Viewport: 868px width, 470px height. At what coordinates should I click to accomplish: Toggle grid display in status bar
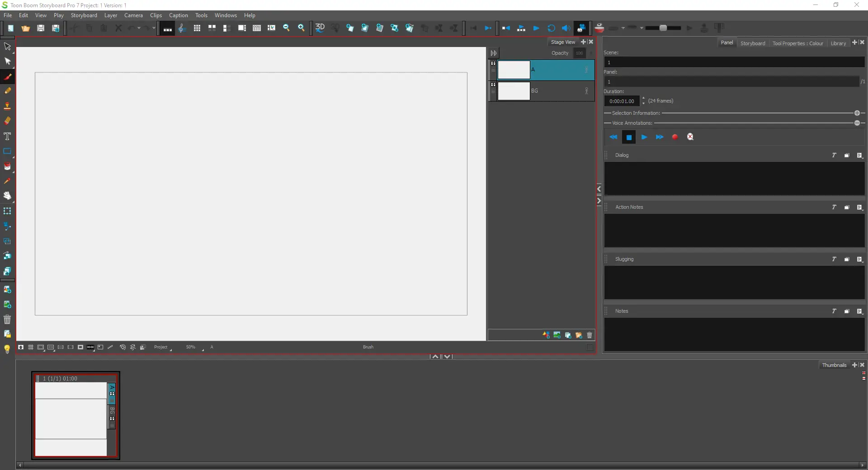tap(31, 347)
